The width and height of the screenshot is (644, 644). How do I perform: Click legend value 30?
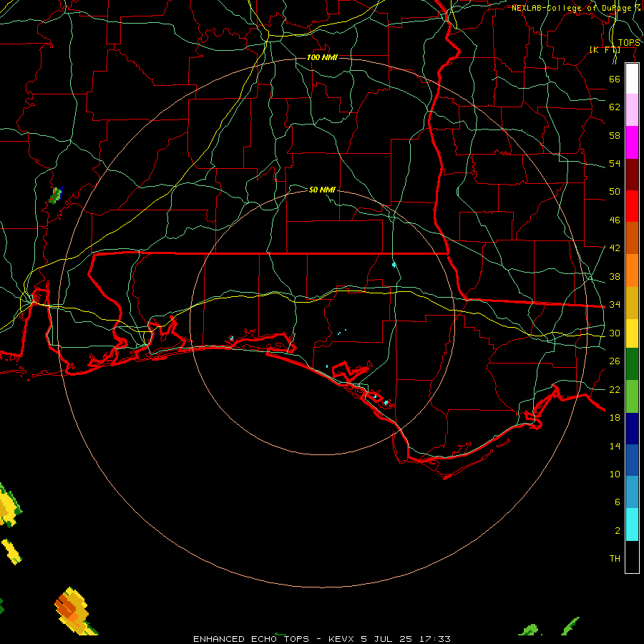(x=615, y=333)
